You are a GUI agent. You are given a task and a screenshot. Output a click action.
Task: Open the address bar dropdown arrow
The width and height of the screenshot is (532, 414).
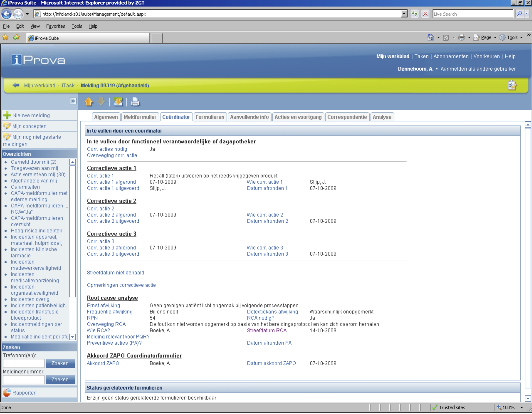click(x=404, y=14)
